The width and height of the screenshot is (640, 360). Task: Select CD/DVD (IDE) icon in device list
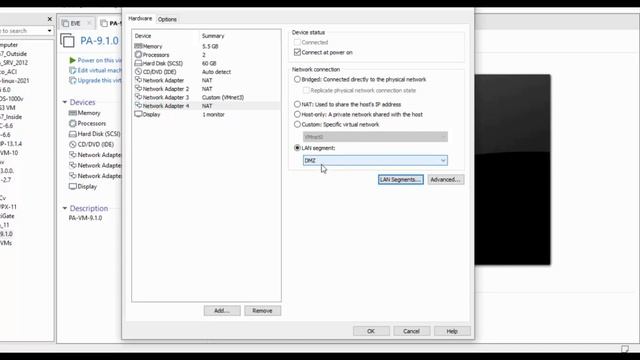[138, 71]
